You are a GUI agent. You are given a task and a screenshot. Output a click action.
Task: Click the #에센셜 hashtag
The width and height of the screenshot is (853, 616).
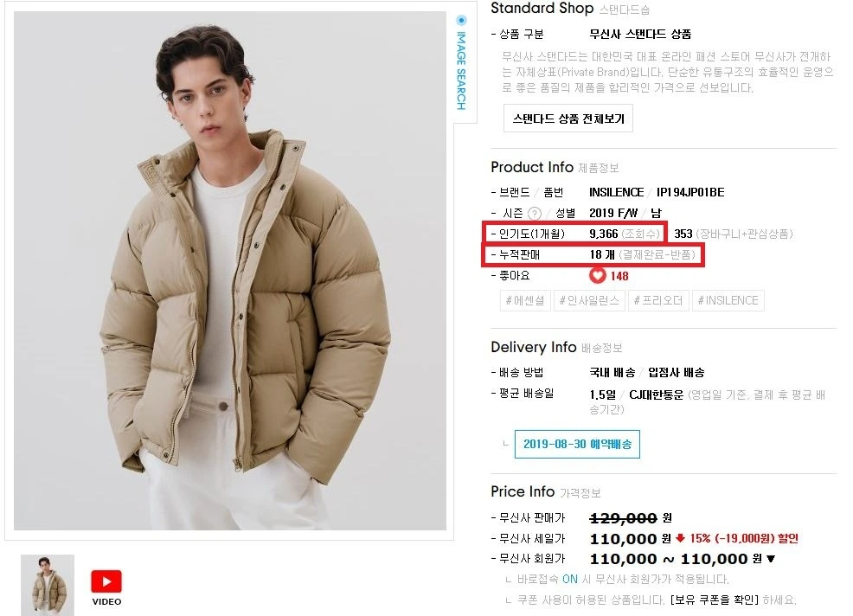click(x=525, y=300)
